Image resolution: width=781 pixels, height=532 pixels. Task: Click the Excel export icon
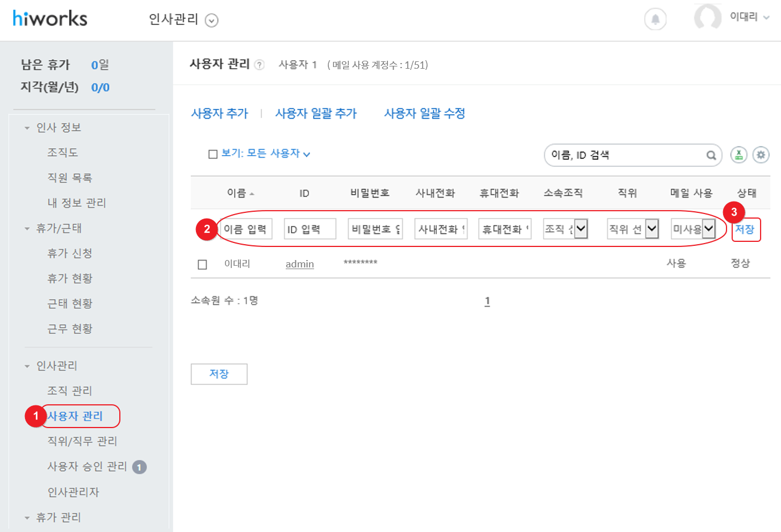(738, 154)
